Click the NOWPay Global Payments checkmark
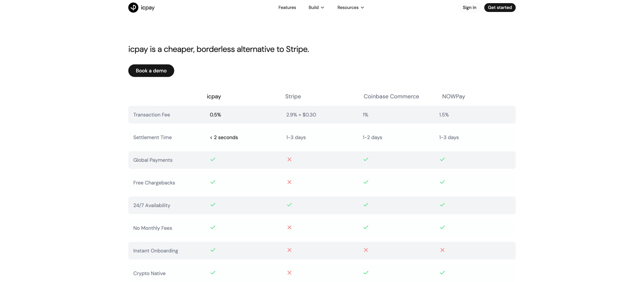 point(442,160)
